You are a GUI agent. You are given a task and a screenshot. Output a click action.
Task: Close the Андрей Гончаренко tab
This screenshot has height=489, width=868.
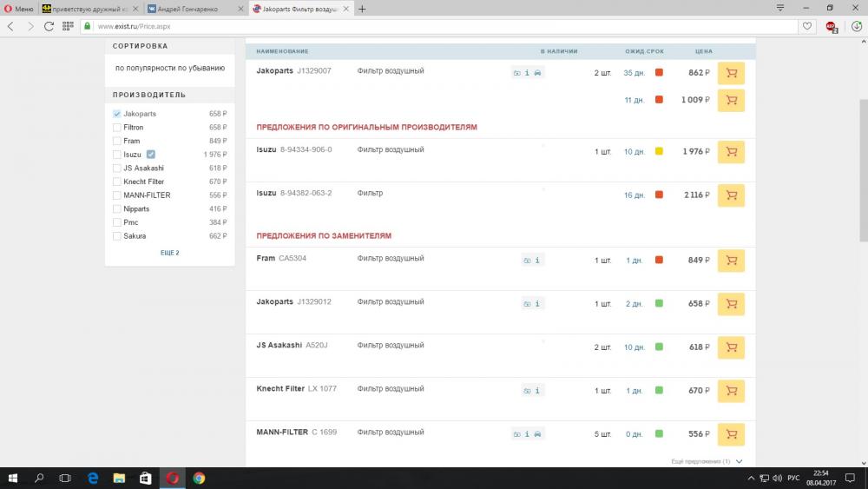click(240, 9)
